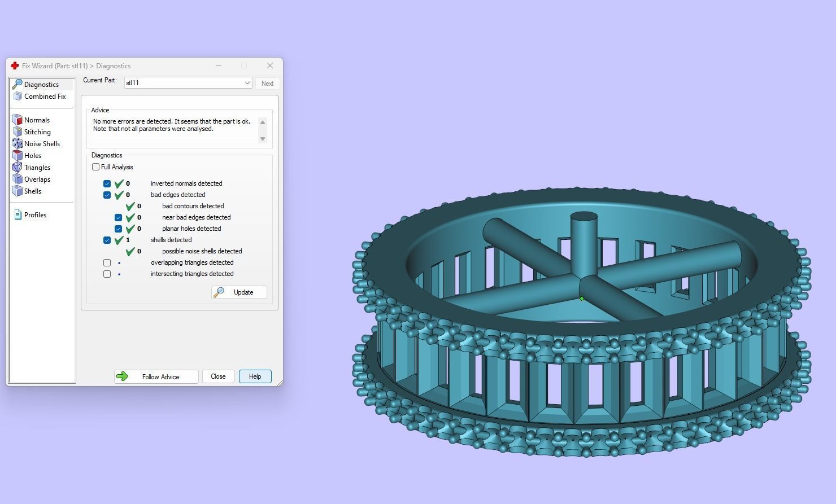
Task: Choose the Normals cube icon
Action: (x=18, y=120)
